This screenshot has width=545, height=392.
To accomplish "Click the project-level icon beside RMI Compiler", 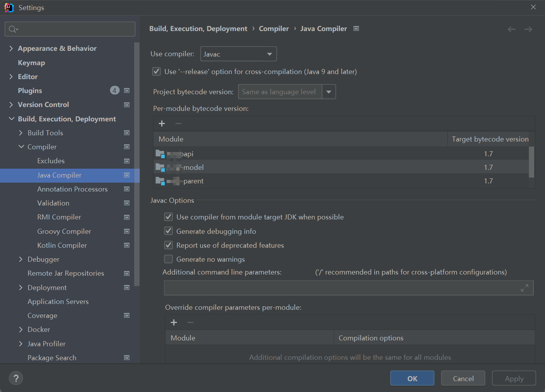I will 127,217.
